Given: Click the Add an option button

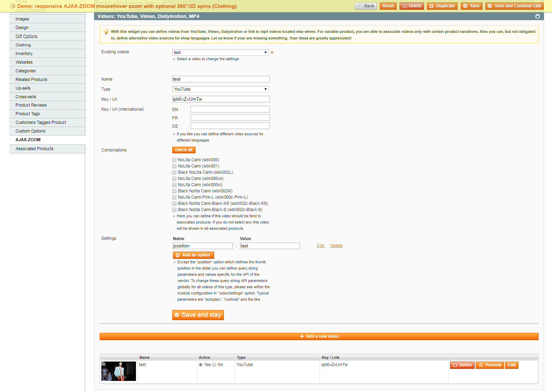Looking at the screenshot, I should [x=193, y=255].
